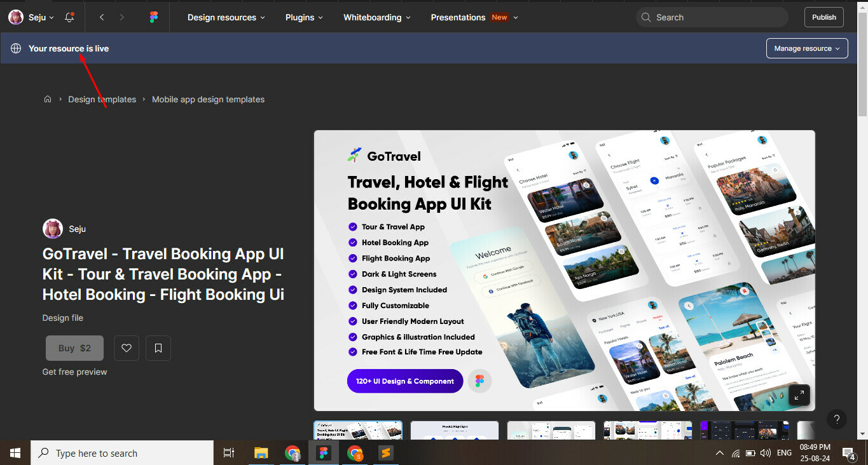The image size is (868, 465).
Task: Open the author name Seju link
Action: [x=78, y=229]
